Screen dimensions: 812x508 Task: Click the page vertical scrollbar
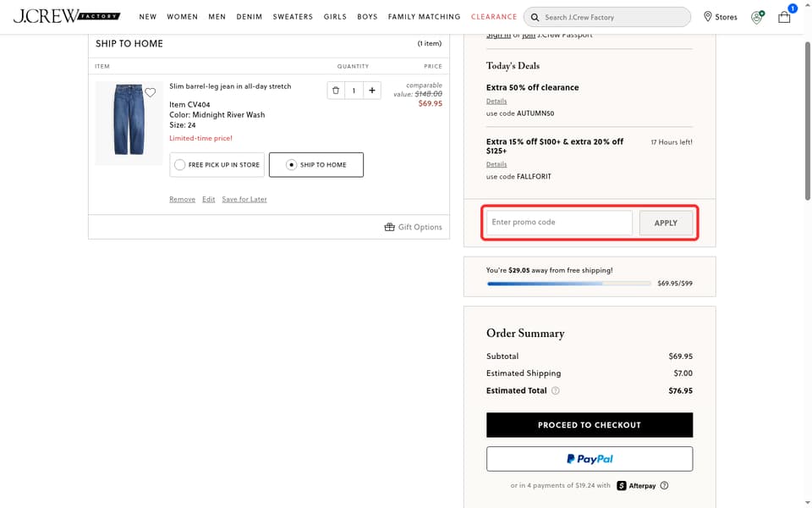(807, 122)
